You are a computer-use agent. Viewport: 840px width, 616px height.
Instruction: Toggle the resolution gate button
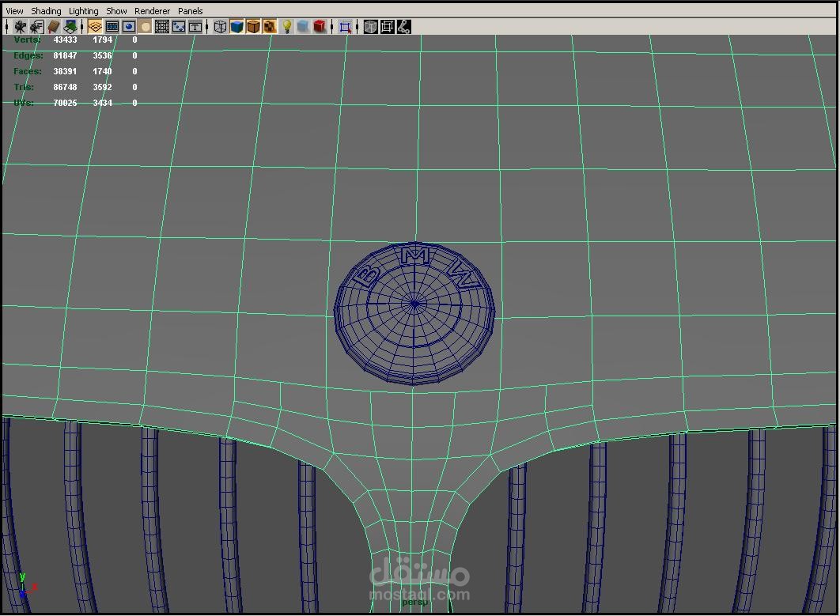tap(129, 27)
